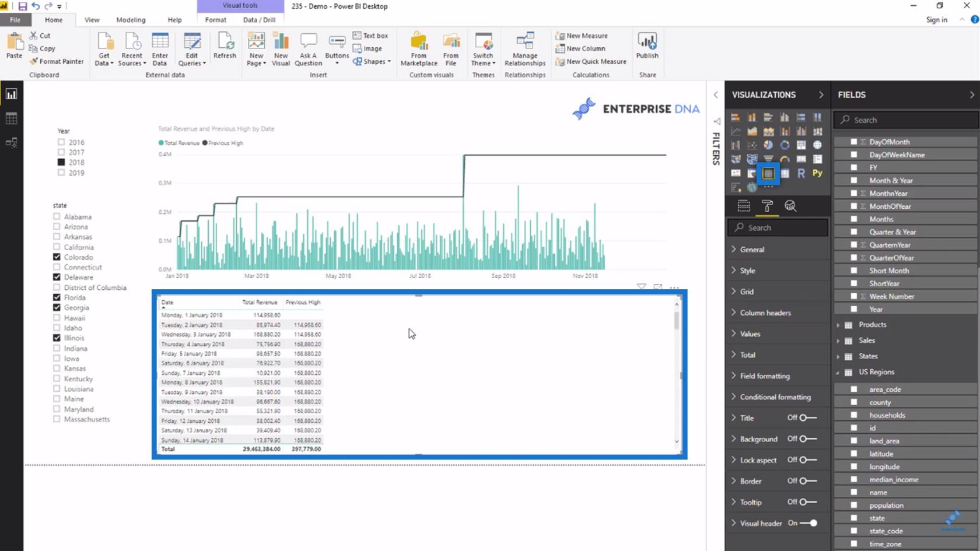980x551 pixels.
Task: Check California in the state slicer
Action: [57, 247]
